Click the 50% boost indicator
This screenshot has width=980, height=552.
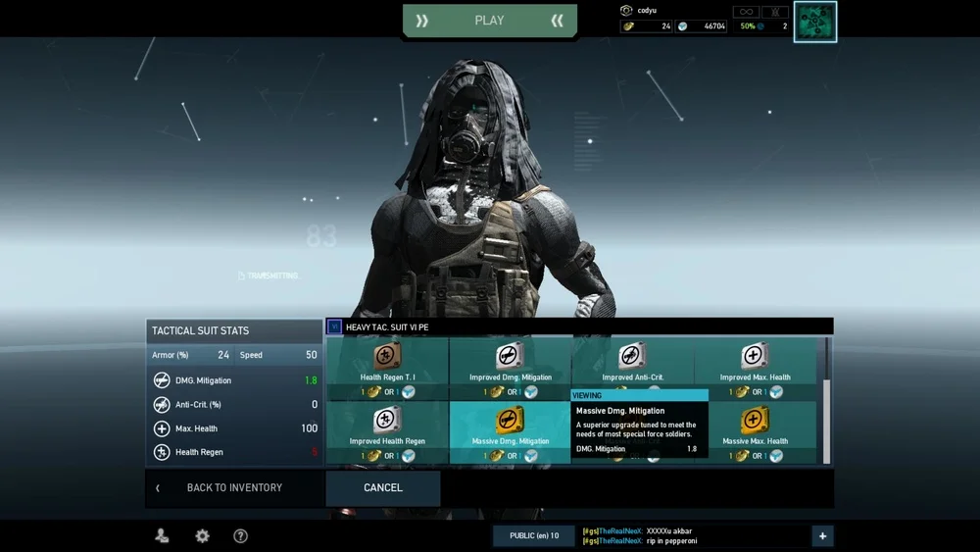click(x=752, y=26)
